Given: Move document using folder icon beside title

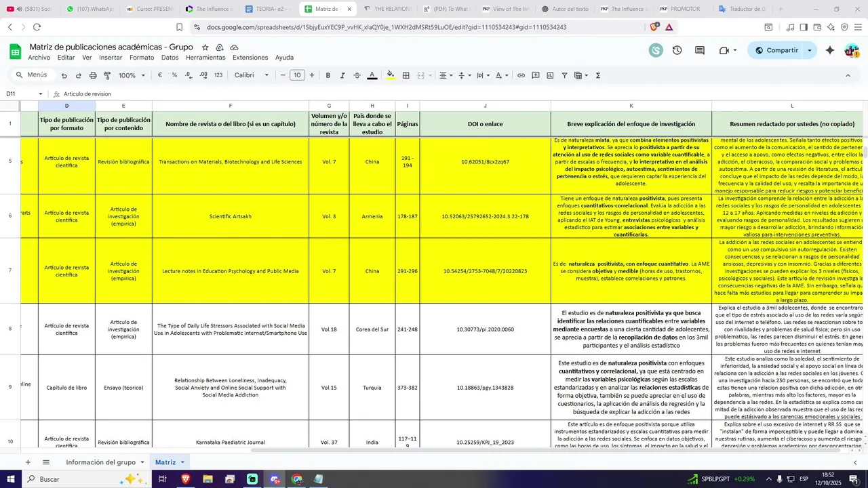Looking at the screenshot, I should (x=220, y=47).
